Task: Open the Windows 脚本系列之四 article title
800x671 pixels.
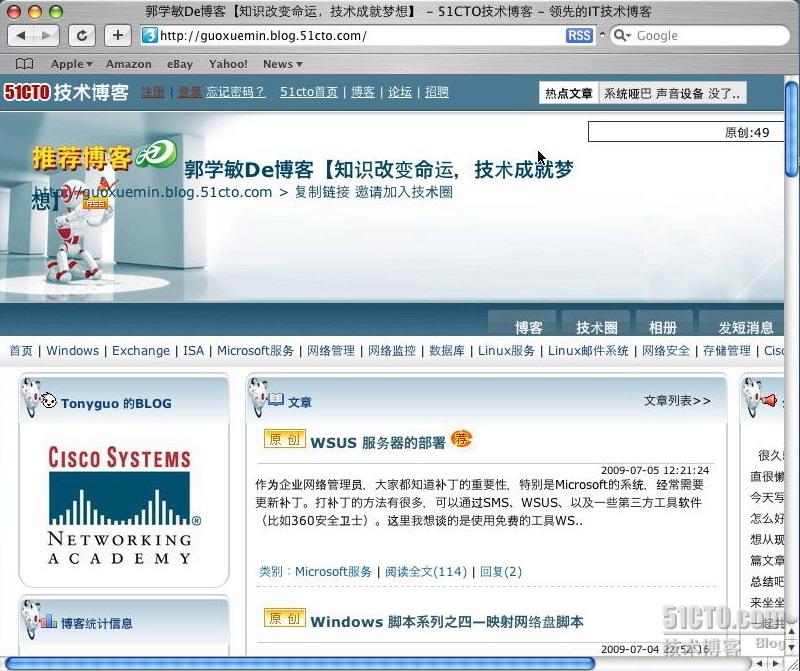Action: click(x=447, y=622)
